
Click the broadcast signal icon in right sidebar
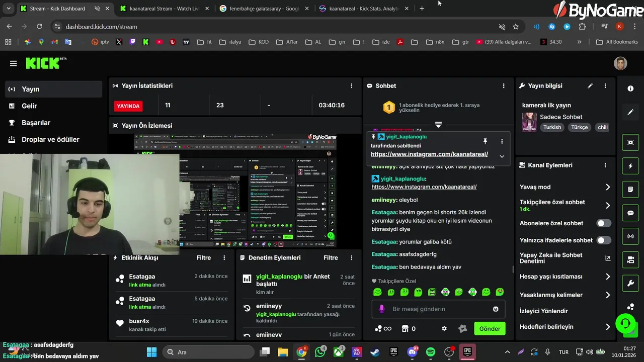[630, 236]
